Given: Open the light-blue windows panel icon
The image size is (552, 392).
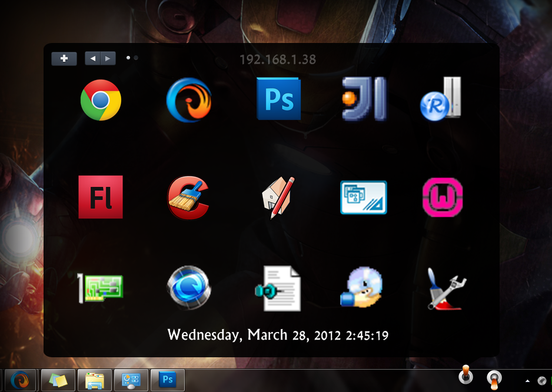Looking at the screenshot, I should point(364,198).
